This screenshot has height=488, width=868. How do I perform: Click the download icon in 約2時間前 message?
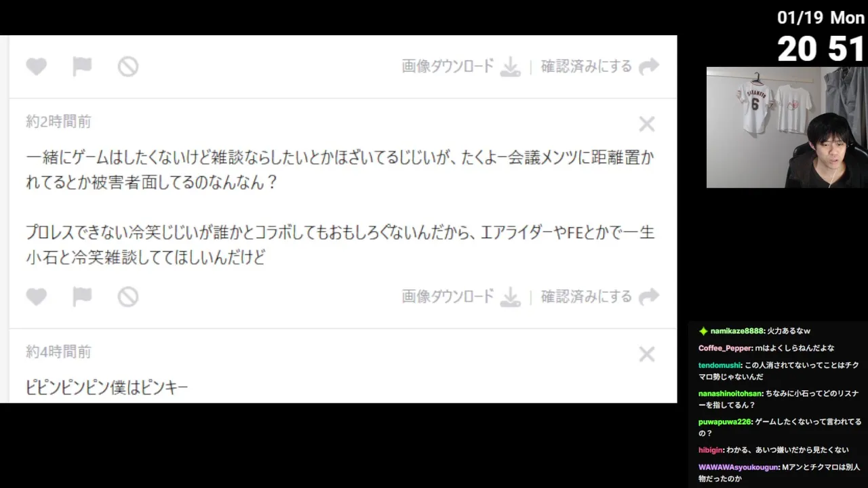[x=511, y=297]
